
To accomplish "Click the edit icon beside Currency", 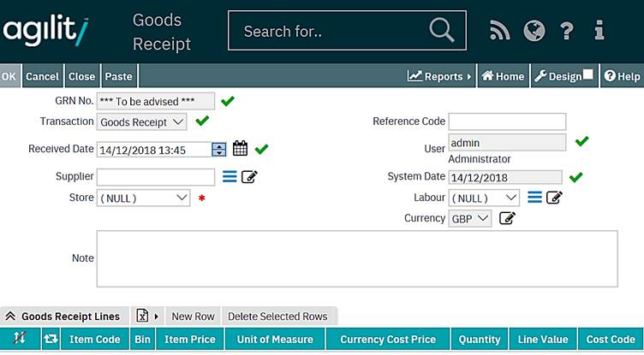I will coord(507,218).
